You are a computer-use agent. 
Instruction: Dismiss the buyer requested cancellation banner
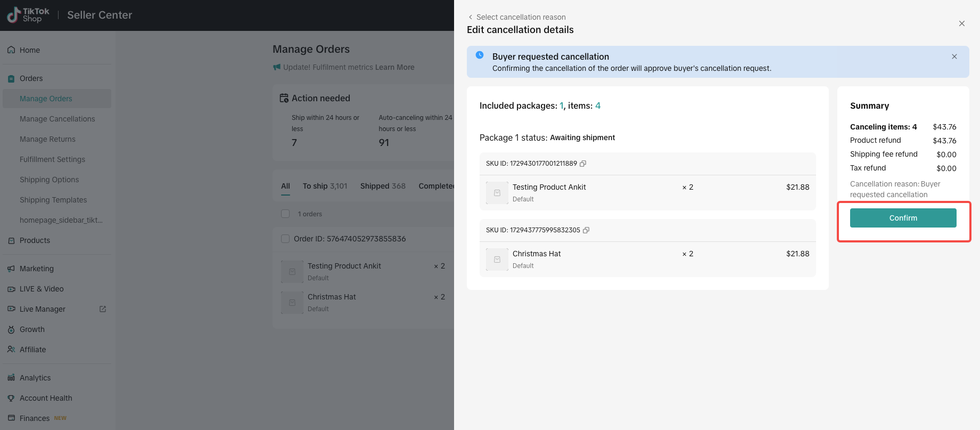(954, 56)
